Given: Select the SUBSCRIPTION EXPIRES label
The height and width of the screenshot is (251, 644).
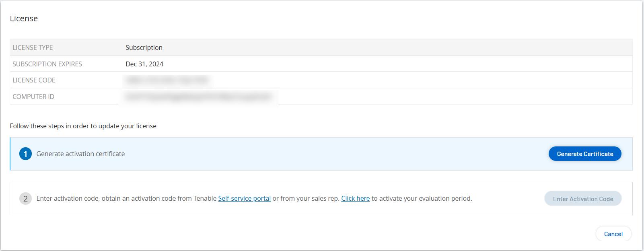Looking at the screenshot, I should pyautogui.click(x=47, y=64).
